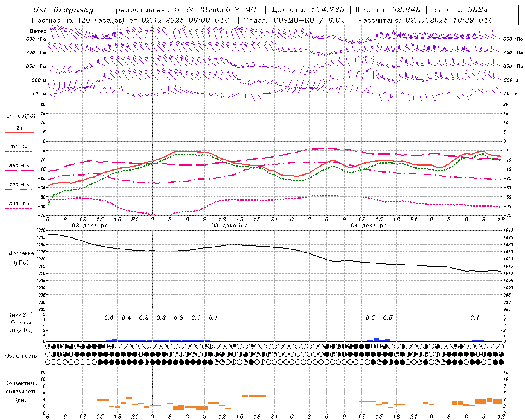Click the "500 м" wind level label on the left

point(39,80)
